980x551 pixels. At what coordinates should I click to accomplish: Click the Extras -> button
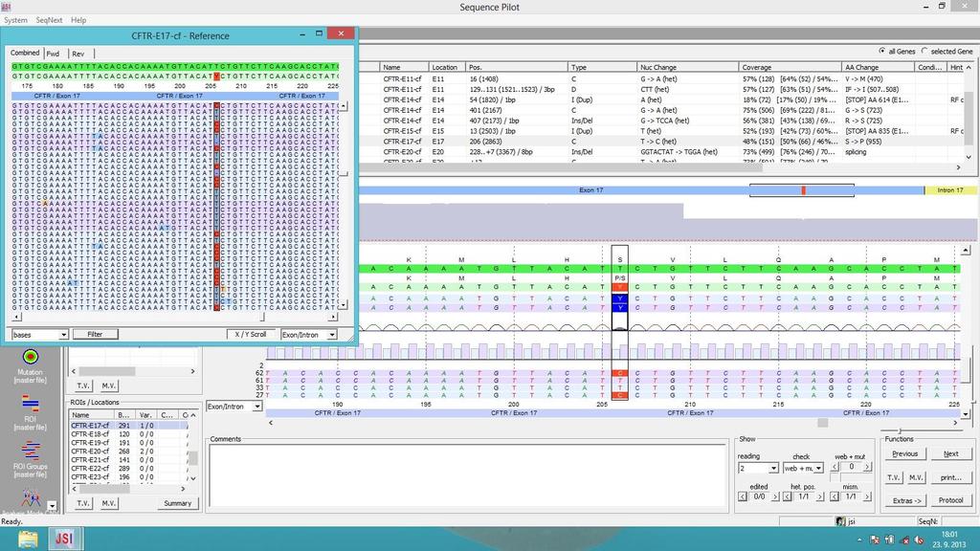pos(905,500)
